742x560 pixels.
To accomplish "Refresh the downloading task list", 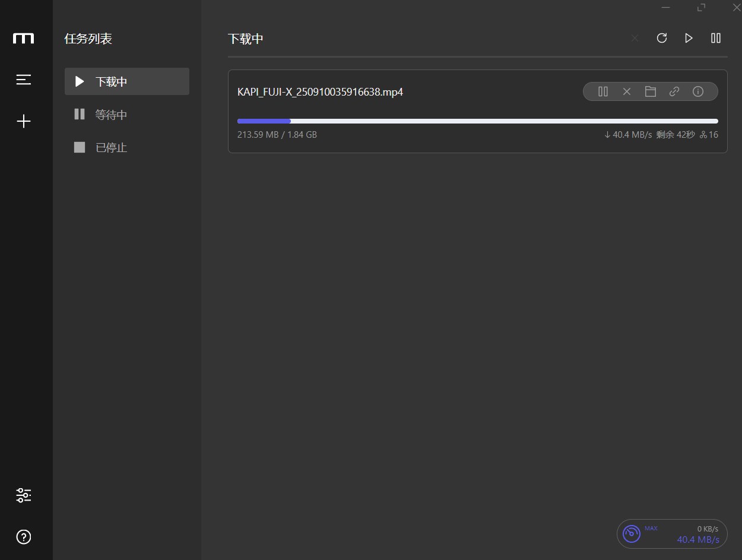I will [x=662, y=38].
